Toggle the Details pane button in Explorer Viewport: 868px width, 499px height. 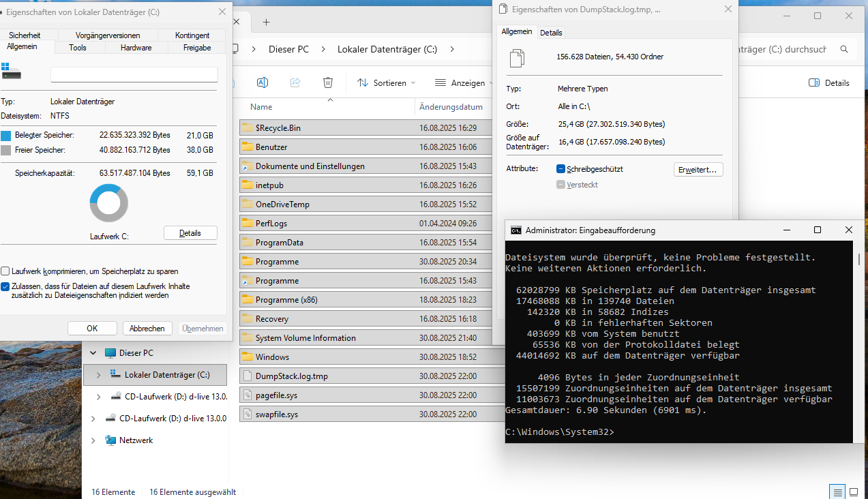coord(829,83)
